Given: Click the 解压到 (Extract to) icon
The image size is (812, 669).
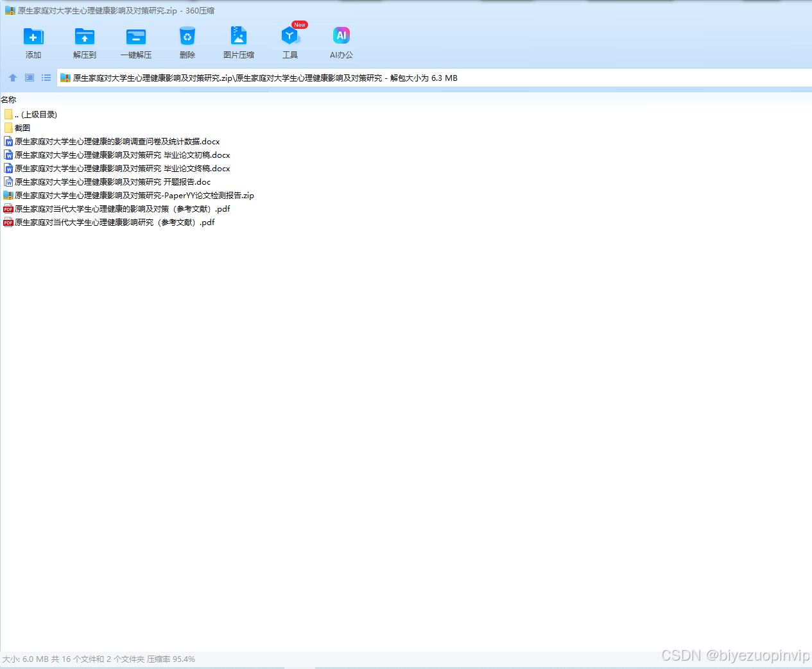Looking at the screenshot, I should (x=85, y=37).
